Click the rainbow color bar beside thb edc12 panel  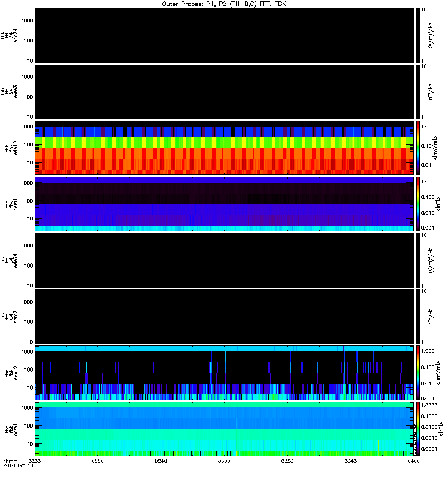(x=418, y=148)
